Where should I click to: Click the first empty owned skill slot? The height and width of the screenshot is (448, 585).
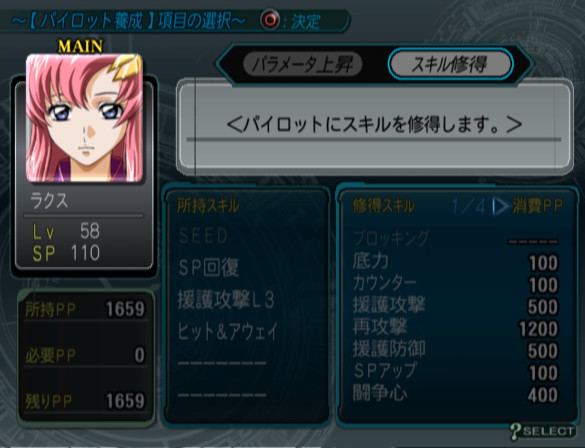[x=222, y=363]
